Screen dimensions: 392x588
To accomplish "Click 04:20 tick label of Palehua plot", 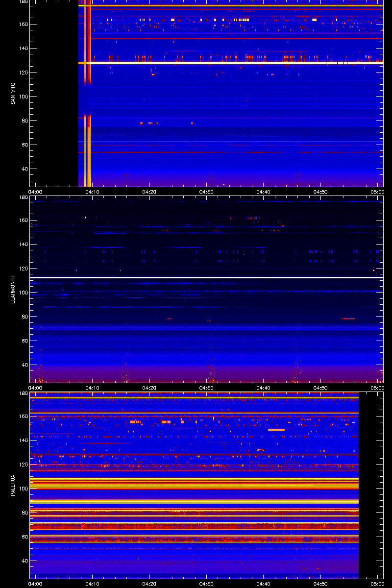I will pos(149,584).
